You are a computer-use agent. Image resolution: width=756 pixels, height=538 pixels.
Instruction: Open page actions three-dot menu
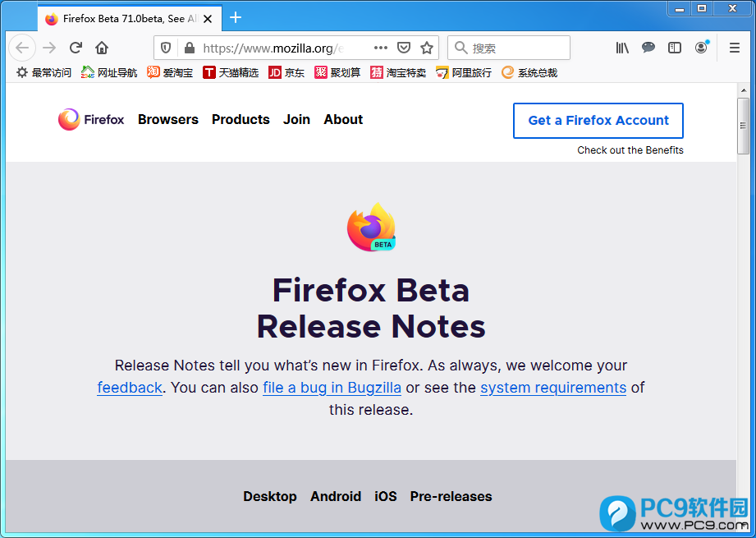click(x=380, y=48)
